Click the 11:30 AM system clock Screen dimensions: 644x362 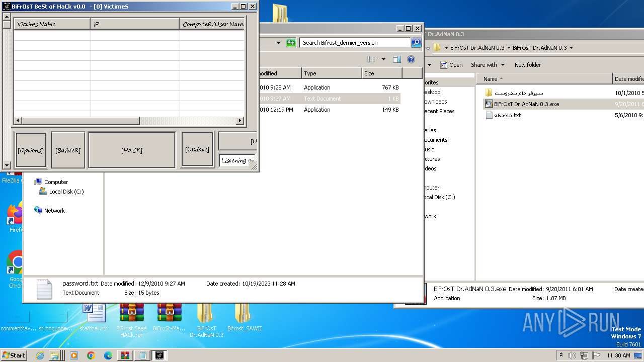(x=618, y=355)
